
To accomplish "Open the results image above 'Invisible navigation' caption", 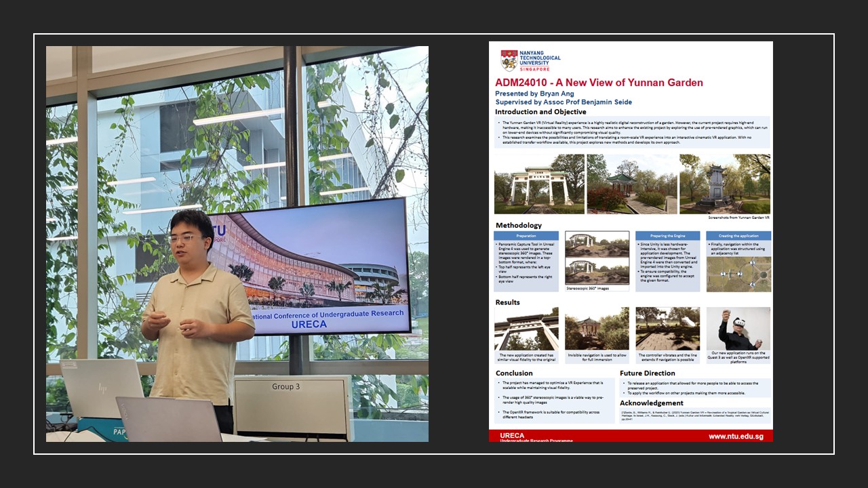I will [x=597, y=329].
